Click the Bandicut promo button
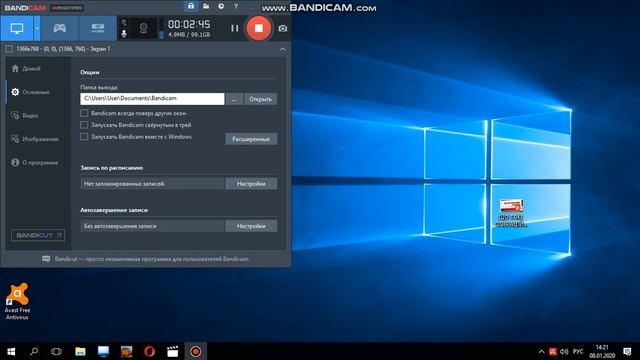640x360 pixels. pos(38,235)
